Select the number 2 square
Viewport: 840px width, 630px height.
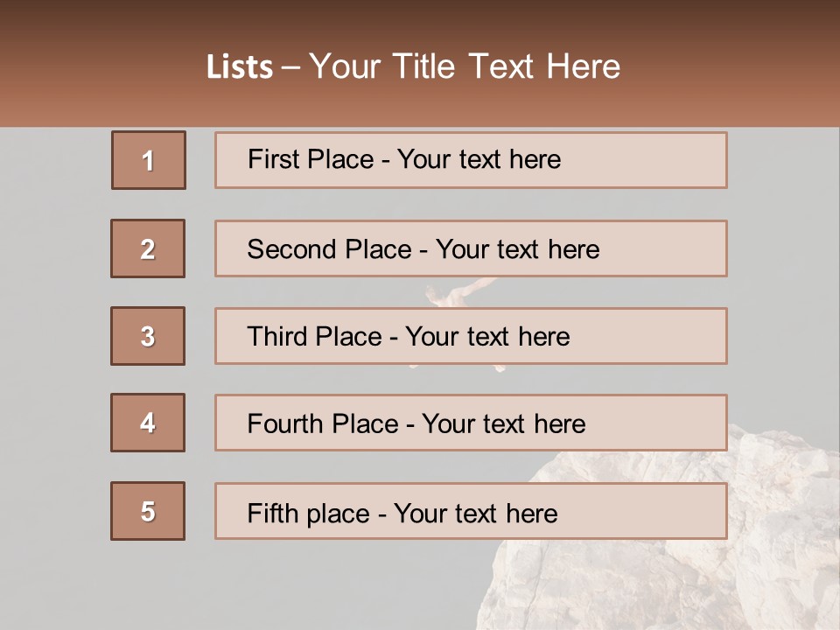click(x=148, y=248)
